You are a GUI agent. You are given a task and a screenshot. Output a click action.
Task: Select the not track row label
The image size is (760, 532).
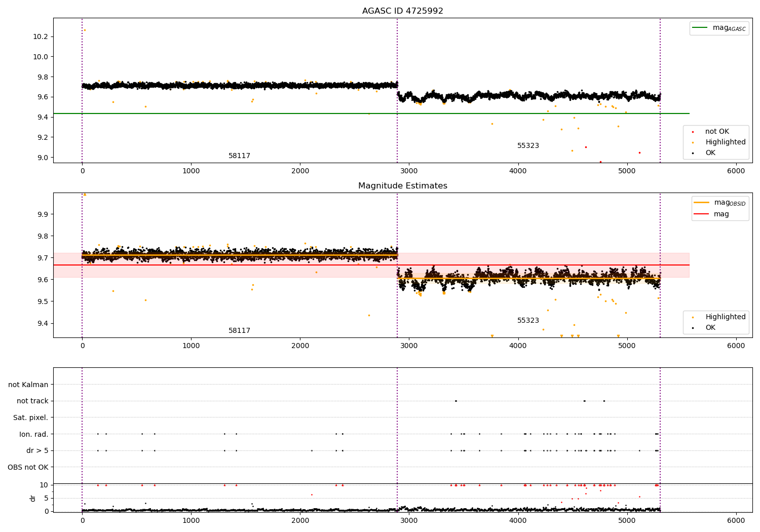[x=32, y=401]
